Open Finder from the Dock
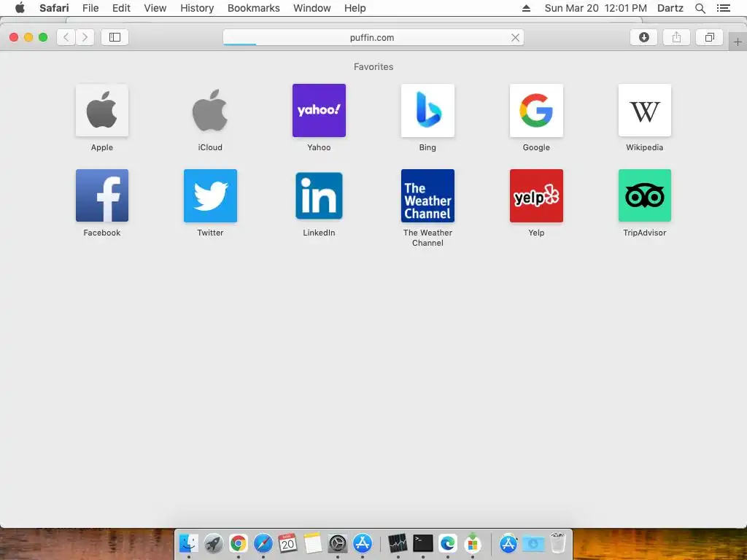The width and height of the screenshot is (747, 560). point(189,543)
